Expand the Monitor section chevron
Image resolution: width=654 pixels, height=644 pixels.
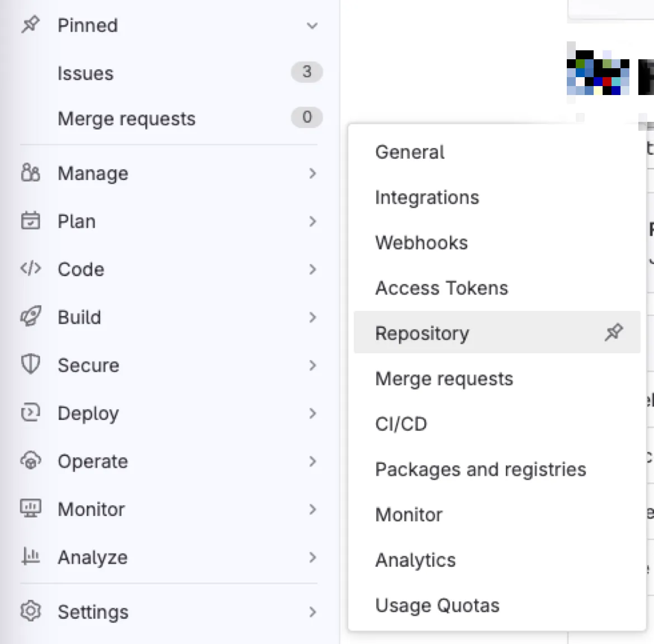point(312,509)
